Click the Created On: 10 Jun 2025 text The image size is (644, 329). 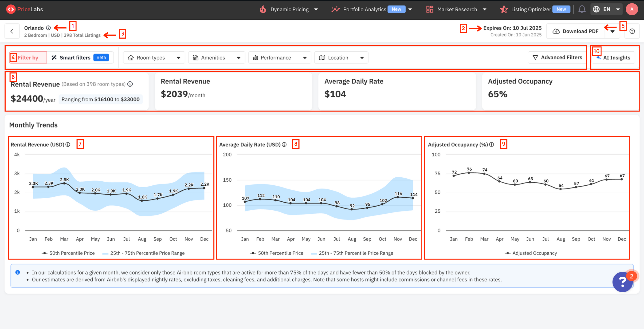click(516, 35)
